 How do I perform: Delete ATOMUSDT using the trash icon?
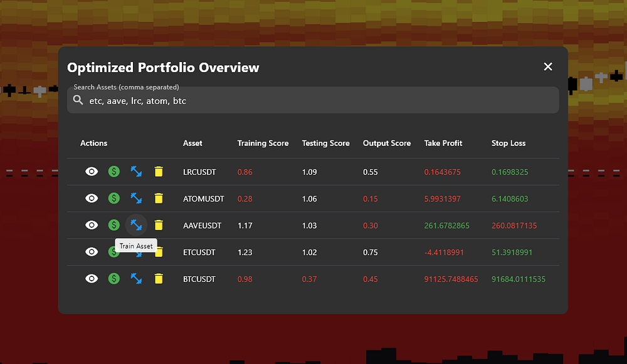tap(159, 199)
